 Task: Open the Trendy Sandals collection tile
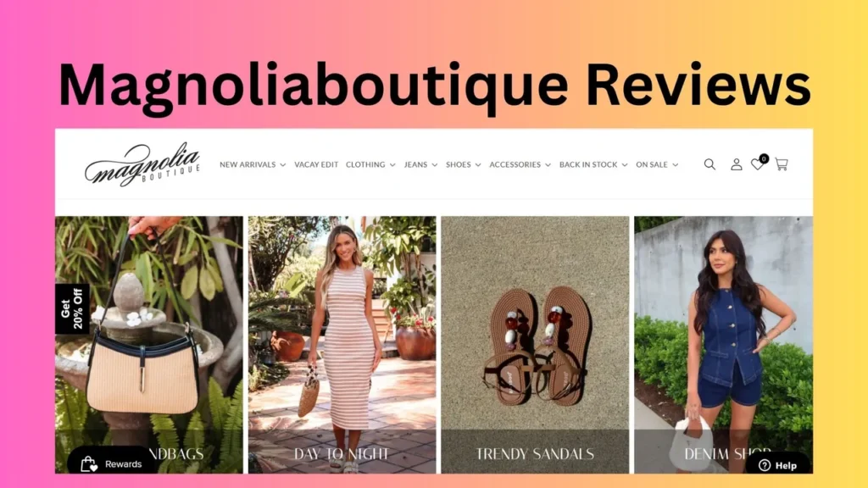point(535,345)
